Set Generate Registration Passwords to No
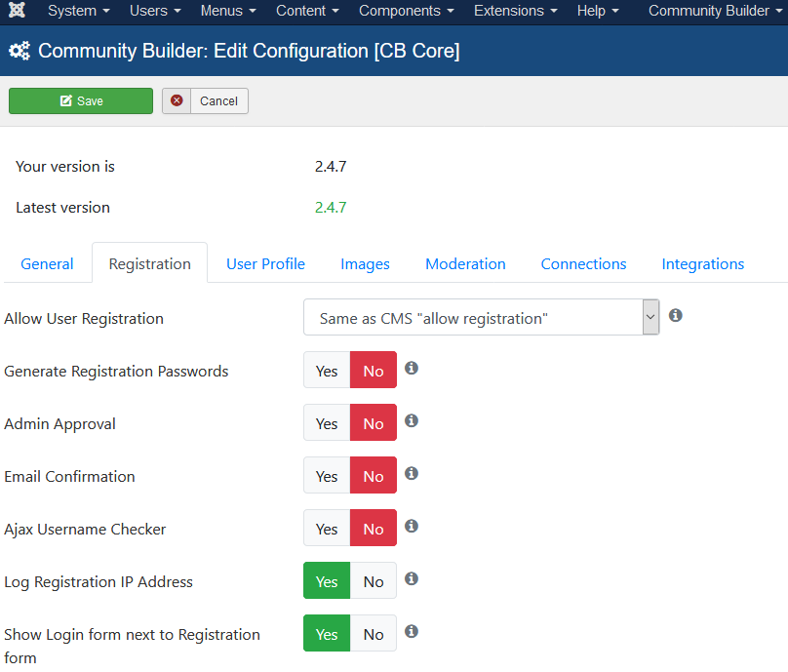Image resolution: width=788 pixels, height=672 pixels. (x=374, y=370)
